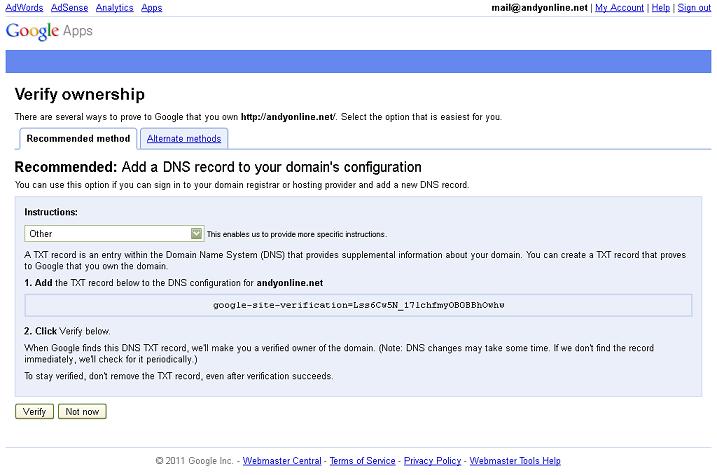
Task: Open the Apps link in top bar
Action: [151, 8]
